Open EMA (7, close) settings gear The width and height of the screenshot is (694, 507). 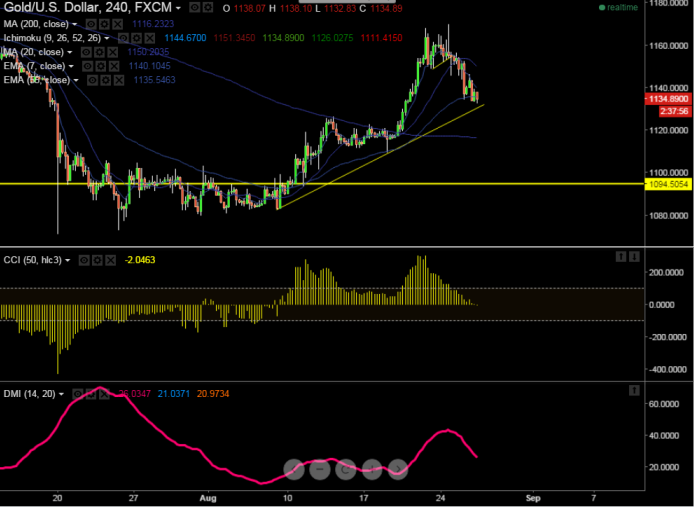coord(101,66)
